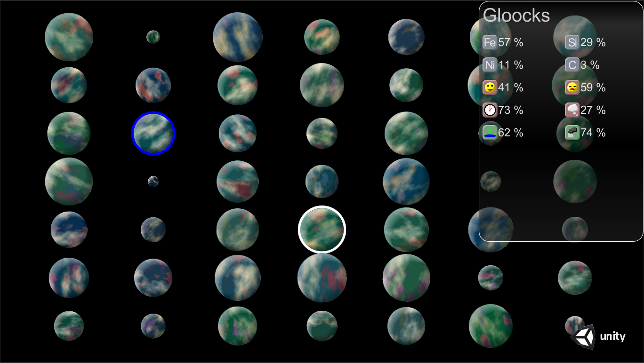
Task: Click the 11 % nickel value
Action: click(511, 65)
